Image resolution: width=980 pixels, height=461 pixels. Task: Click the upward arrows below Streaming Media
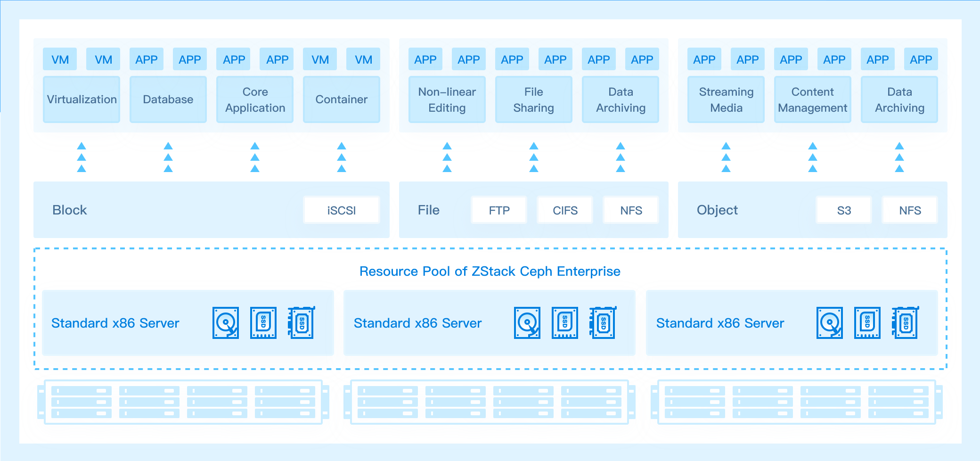click(x=726, y=157)
